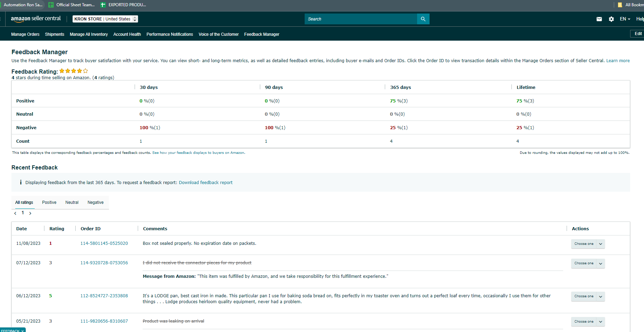Open order 114-5801145-0525020 link
The width and height of the screenshot is (644, 332).
pyautogui.click(x=104, y=243)
